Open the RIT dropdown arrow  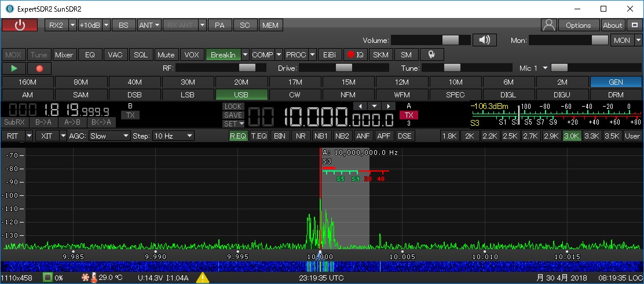click(29, 136)
